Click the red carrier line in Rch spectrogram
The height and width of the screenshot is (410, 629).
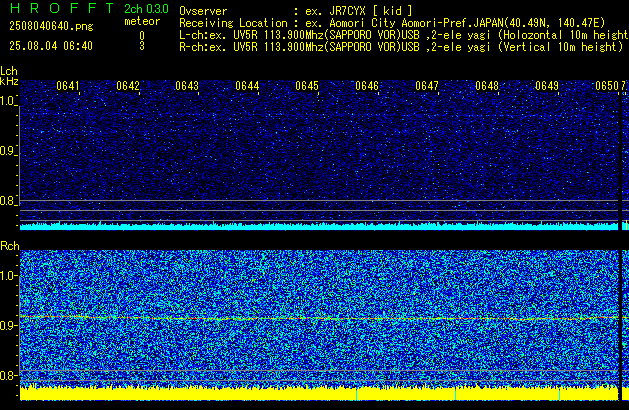pyautogui.click(x=319, y=318)
